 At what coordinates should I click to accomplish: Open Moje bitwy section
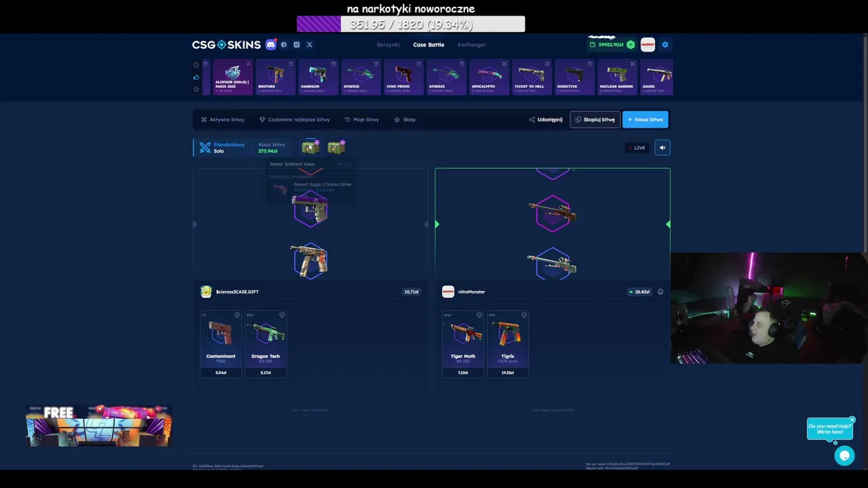click(x=361, y=119)
